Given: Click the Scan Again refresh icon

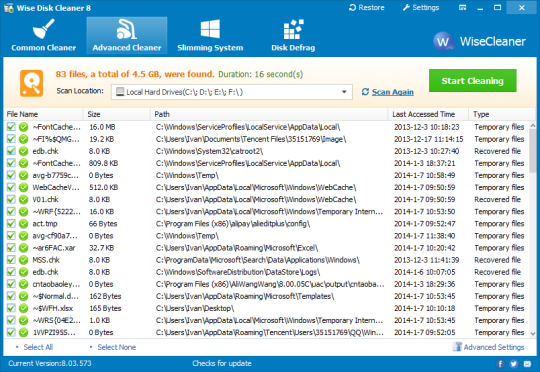Looking at the screenshot, I should pos(365,92).
